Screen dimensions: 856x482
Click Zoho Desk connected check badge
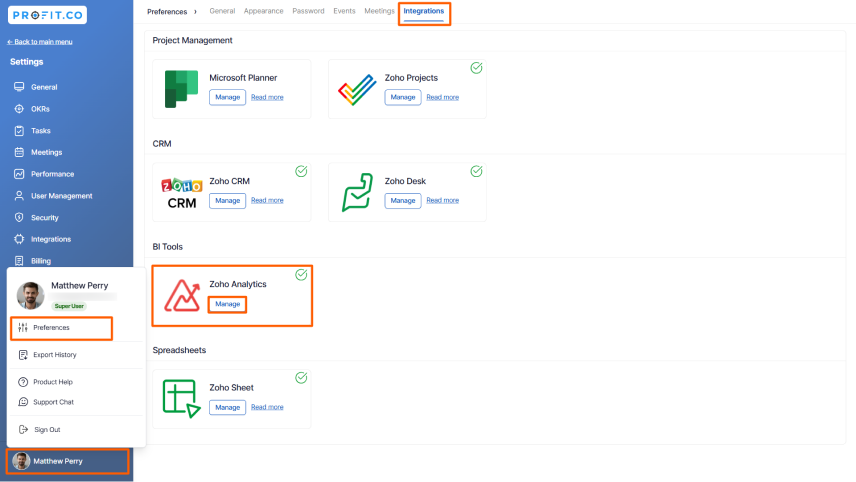477,171
